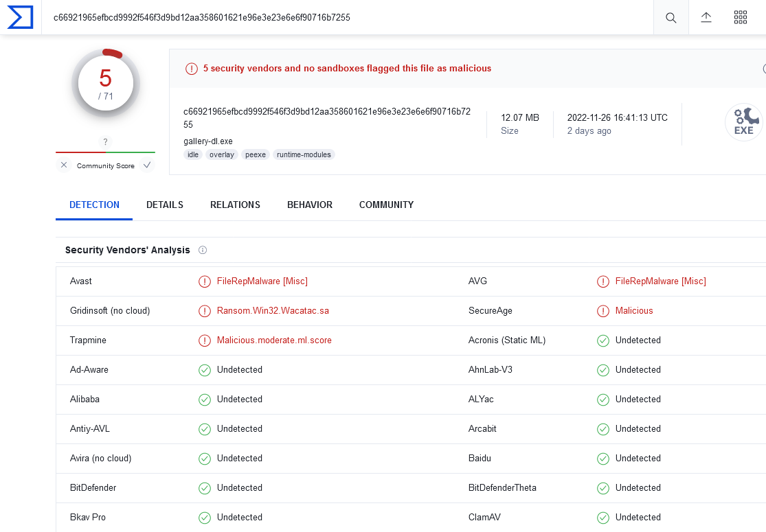Click the Gridinsoft alert icon

pos(205,311)
